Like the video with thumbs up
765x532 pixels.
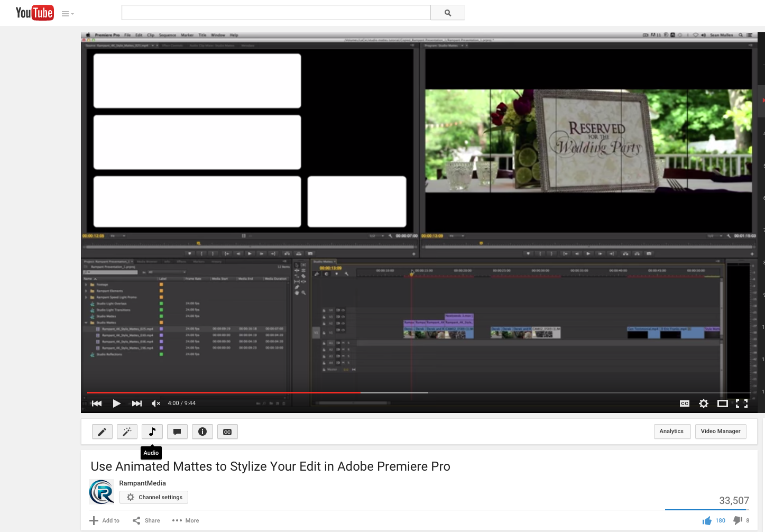point(714,520)
